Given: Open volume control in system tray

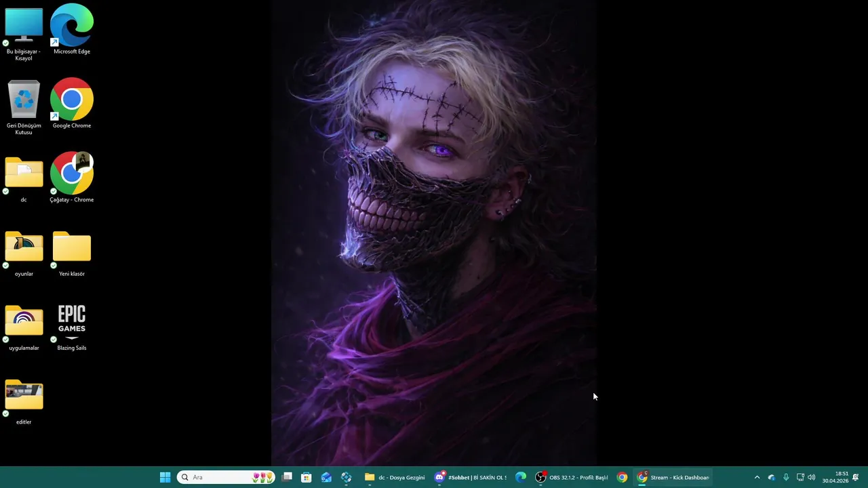Looking at the screenshot, I should (x=812, y=477).
